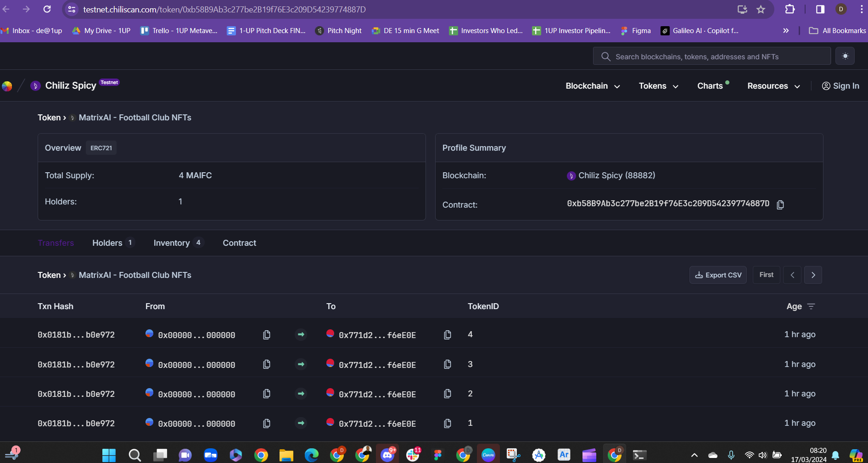
Task: Copy From address in TokenID 1 row
Action: [x=267, y=423]
